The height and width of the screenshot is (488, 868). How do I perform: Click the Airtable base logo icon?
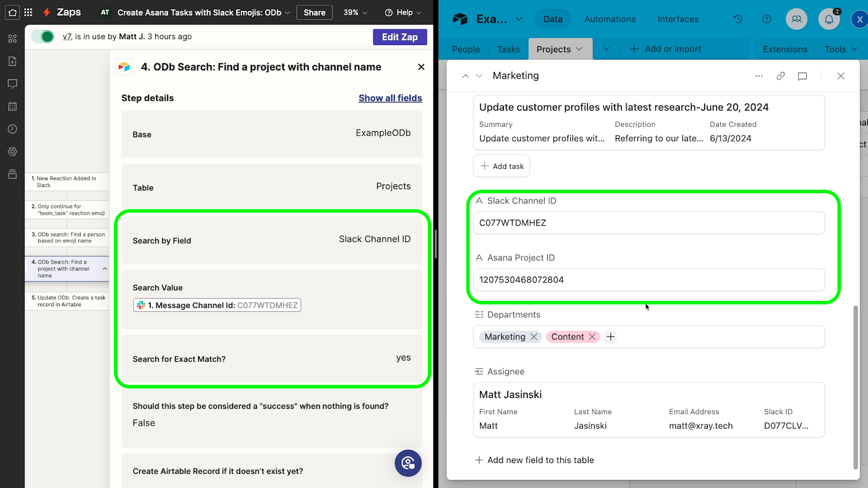(460, 19)
